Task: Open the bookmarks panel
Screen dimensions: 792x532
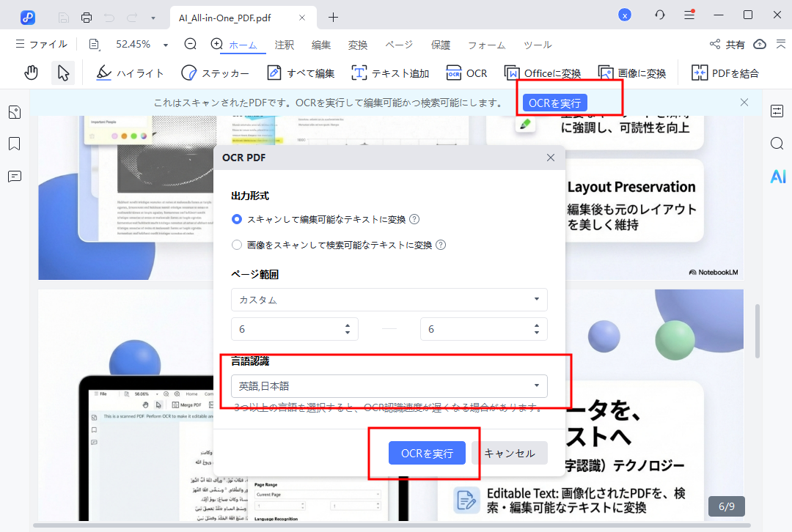Action: [x=15, y=144]
